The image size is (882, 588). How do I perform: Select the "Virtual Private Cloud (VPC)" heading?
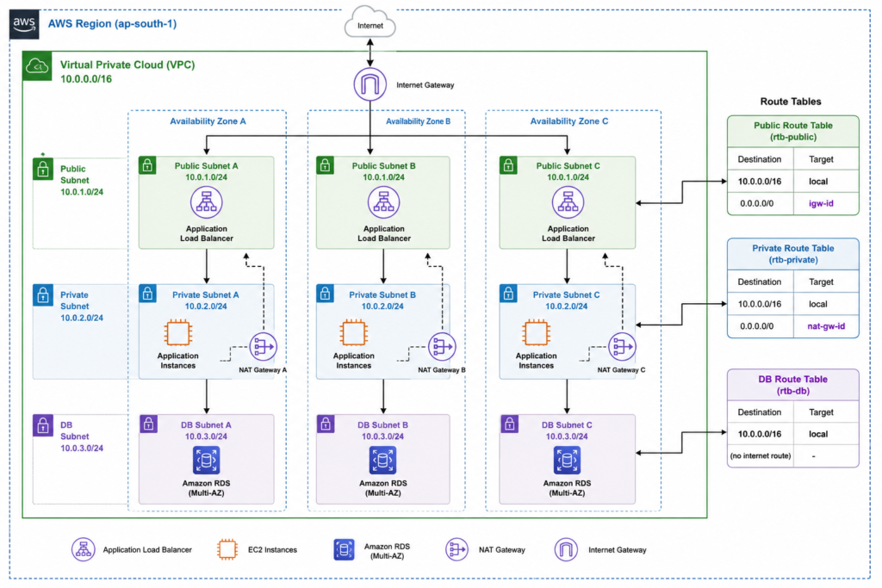127,65
